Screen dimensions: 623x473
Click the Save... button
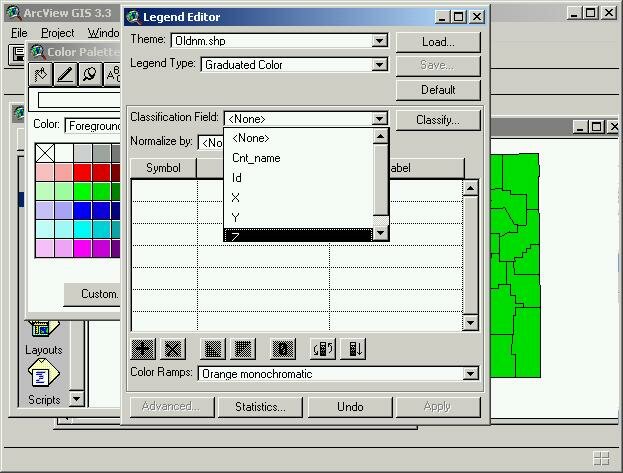pos(438,65)
